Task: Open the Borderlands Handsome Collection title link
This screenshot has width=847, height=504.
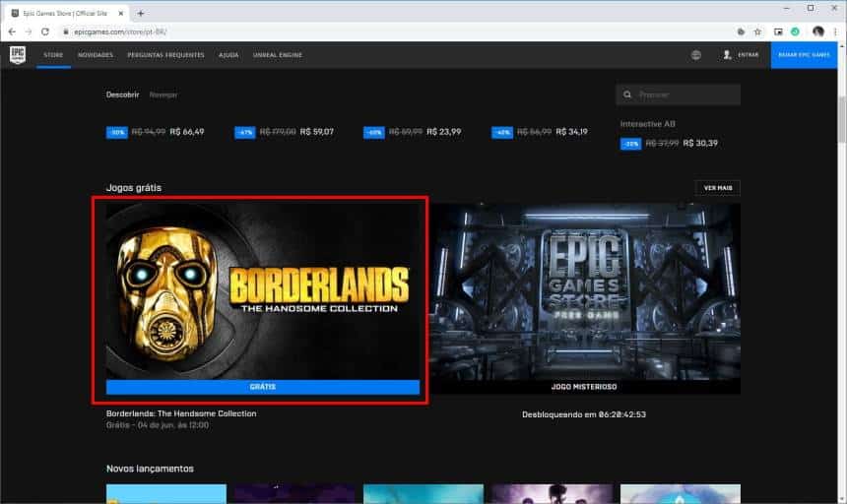Action: [181, 413]
